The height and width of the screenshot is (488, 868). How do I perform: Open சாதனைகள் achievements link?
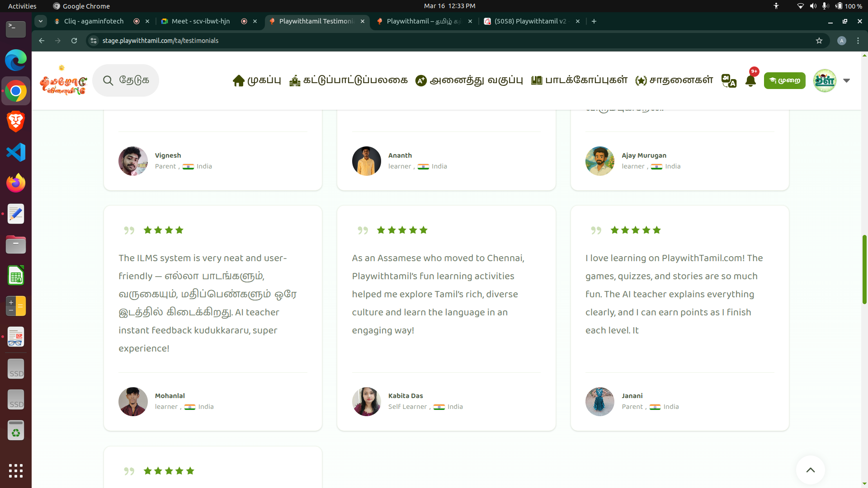click(674, 80)
